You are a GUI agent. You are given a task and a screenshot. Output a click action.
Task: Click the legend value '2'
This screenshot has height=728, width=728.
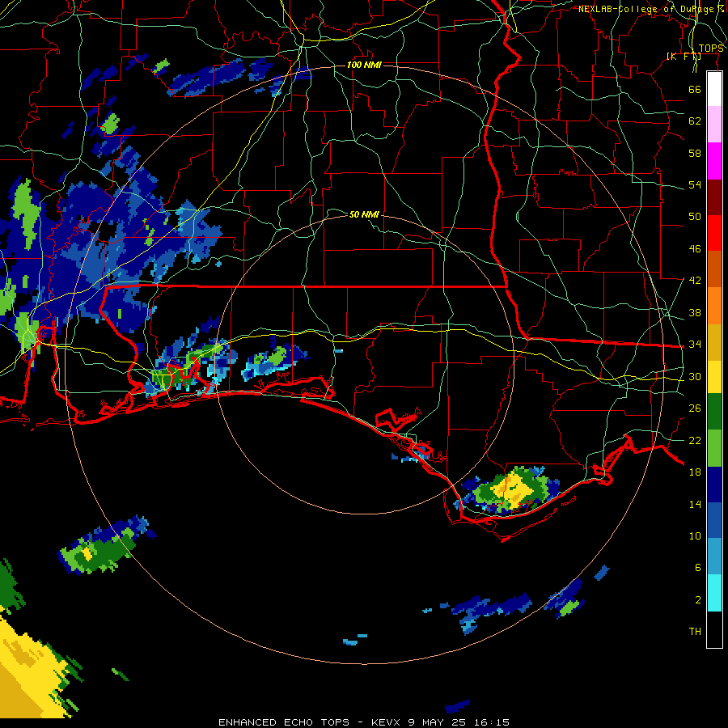pos(698,600)
